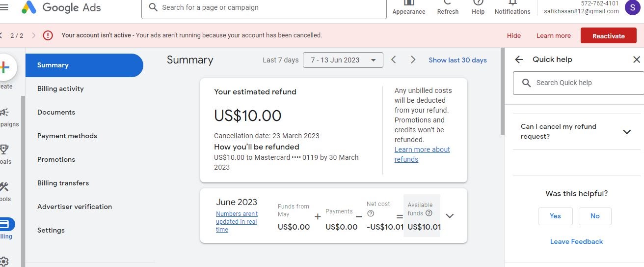Click the Net cost help icon

371,213
